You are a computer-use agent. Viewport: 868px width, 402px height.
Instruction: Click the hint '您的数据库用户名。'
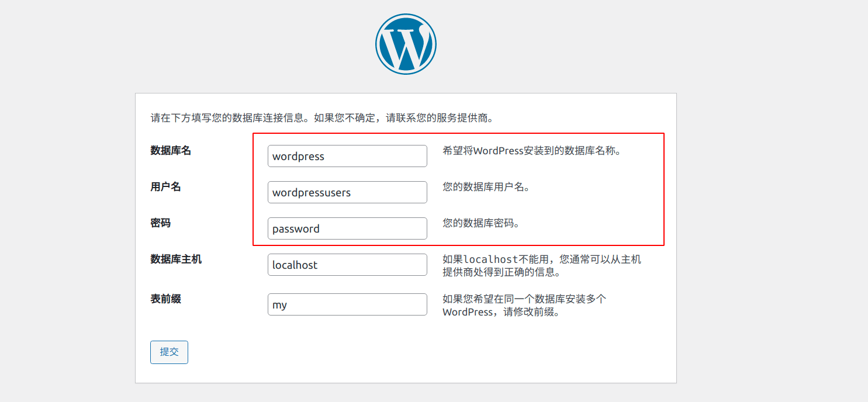coord(486,187)
